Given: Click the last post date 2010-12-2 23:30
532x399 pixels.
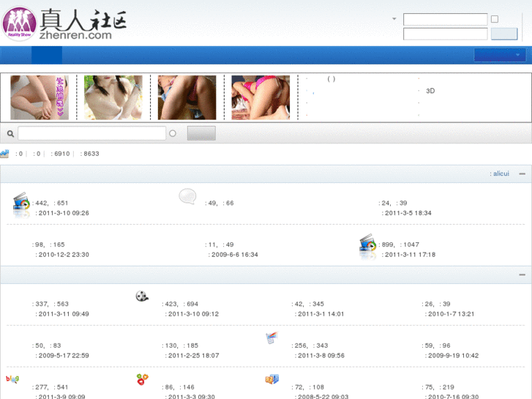Looking at the screenshot, I should pyautogui.click(x=64, y=255).
